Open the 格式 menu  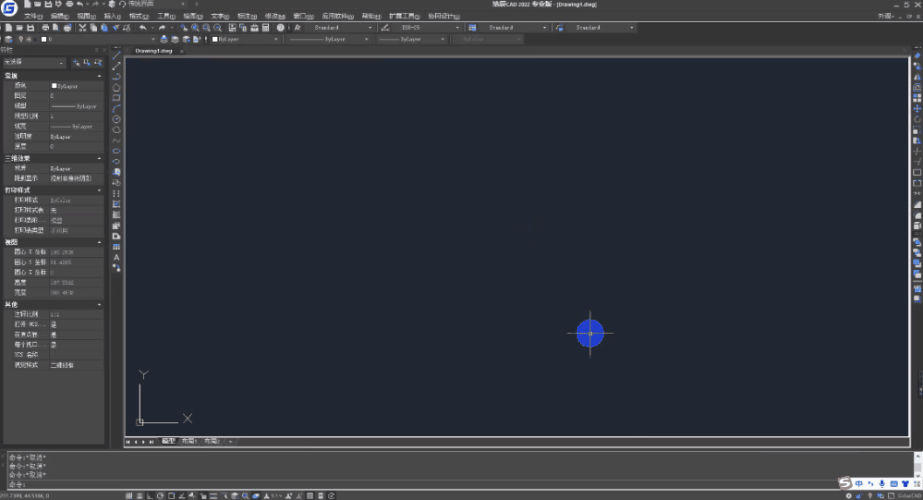tap(138, 16)
